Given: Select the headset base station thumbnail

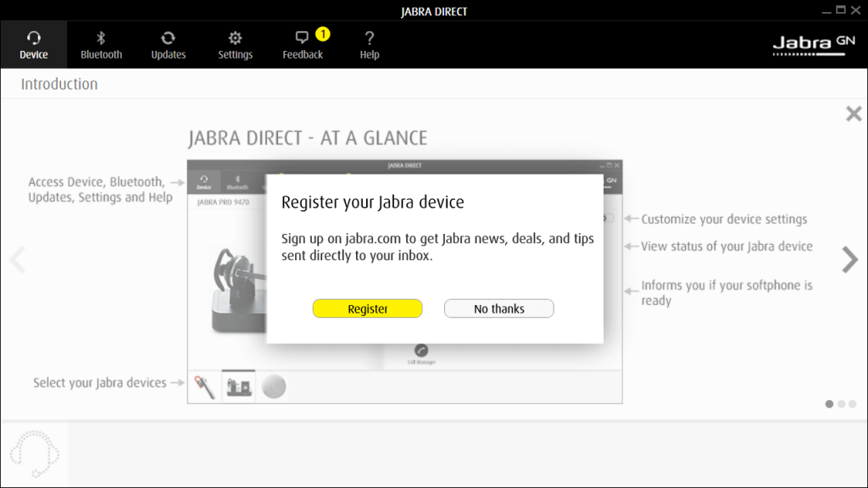Looking at the screenshot, I should 239,387.
